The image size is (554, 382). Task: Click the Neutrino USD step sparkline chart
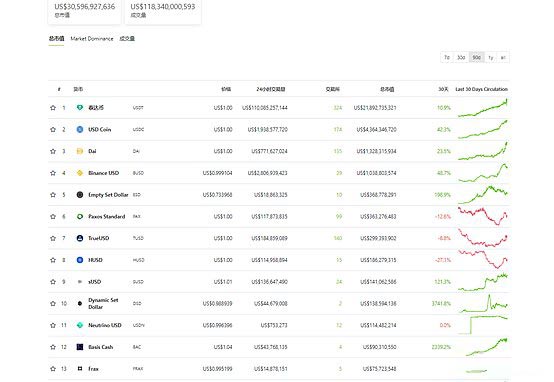tap(483, 325)
